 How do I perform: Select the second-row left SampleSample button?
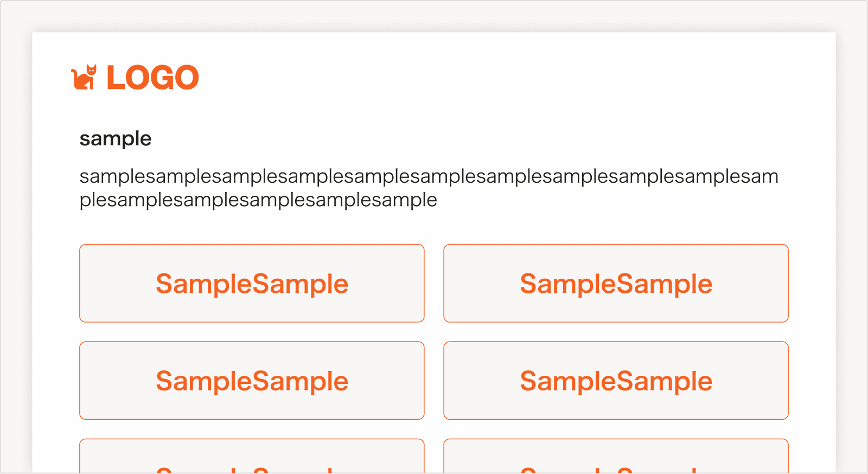[252, 380]
